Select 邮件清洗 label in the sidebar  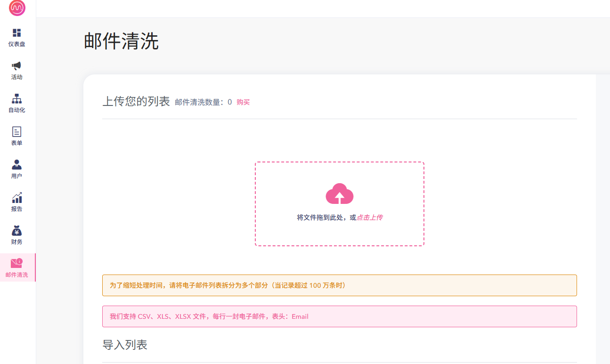pos(17,275)
